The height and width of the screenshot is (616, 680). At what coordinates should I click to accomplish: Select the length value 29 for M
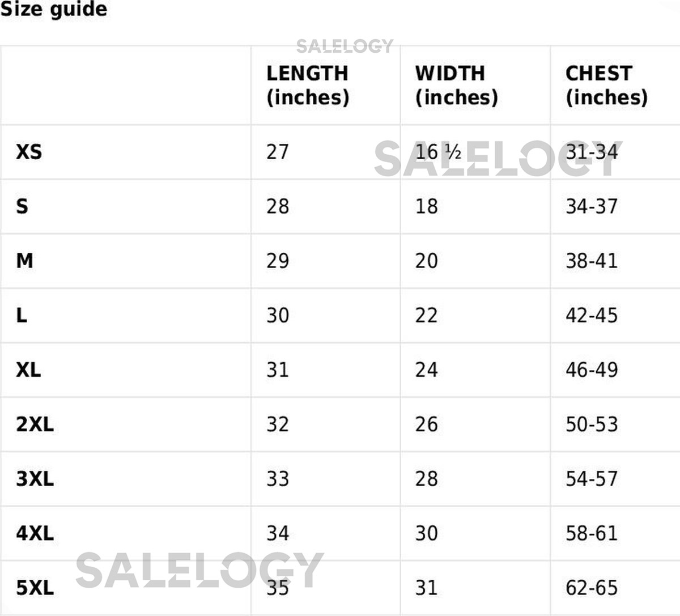(x=278, y=261)
